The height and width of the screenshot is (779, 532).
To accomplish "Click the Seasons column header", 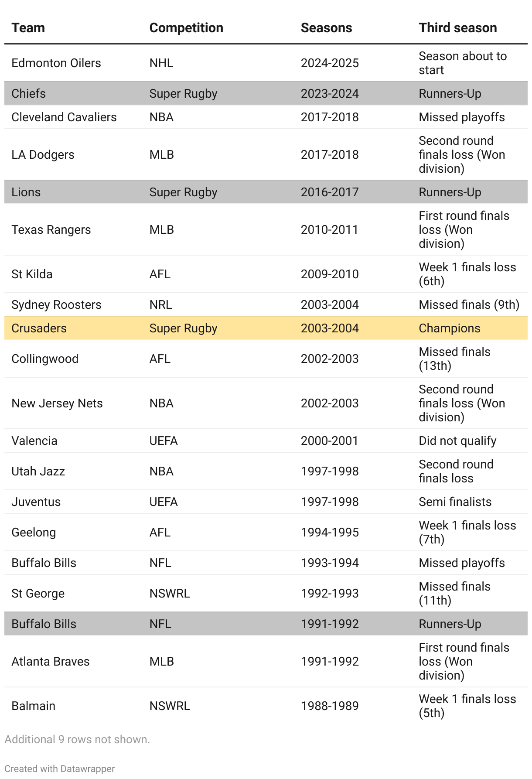I will pos(326,28).
